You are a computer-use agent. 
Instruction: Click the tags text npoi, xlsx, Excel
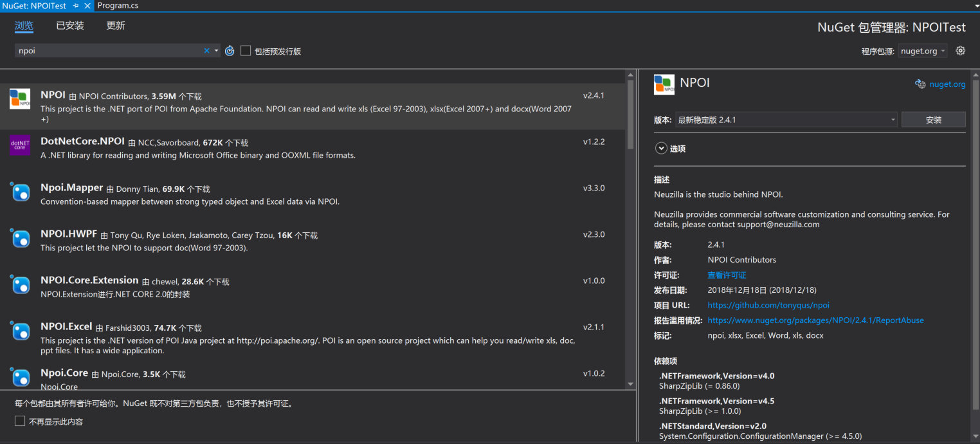coord(765,335)
